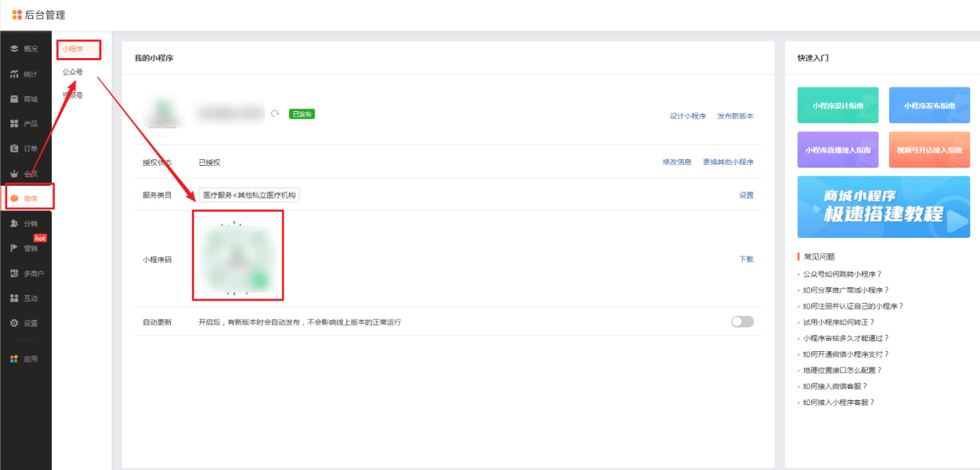Open the 互动 interaction section
Screen dimensions: 980x470
point(25,299)
